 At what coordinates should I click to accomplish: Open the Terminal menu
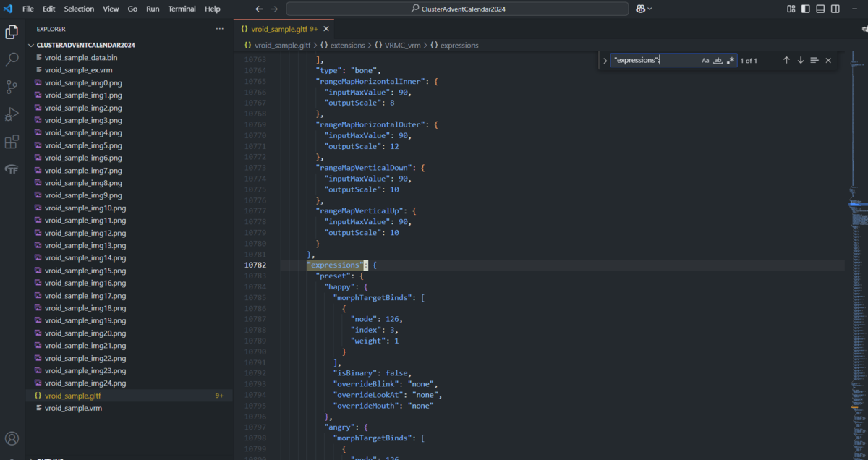click(x=182, y=9)
